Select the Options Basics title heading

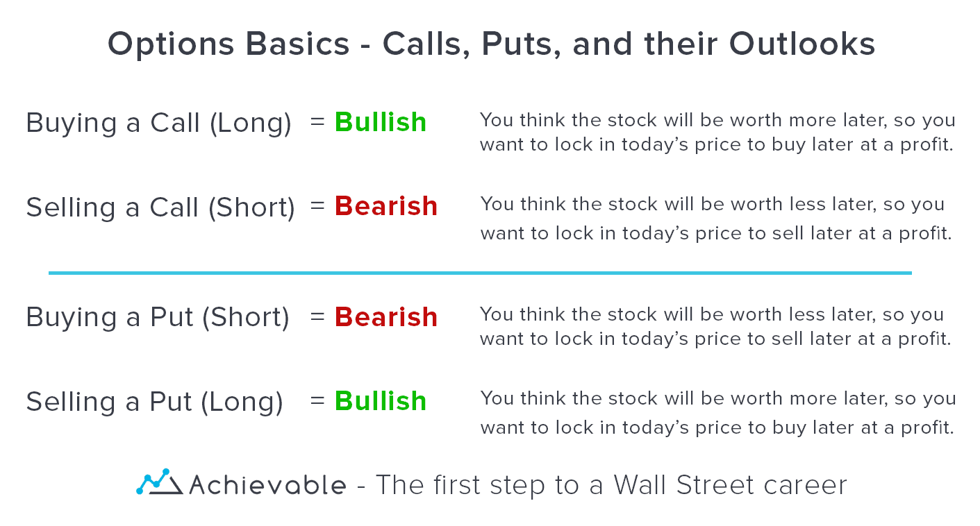coord(491,44)
